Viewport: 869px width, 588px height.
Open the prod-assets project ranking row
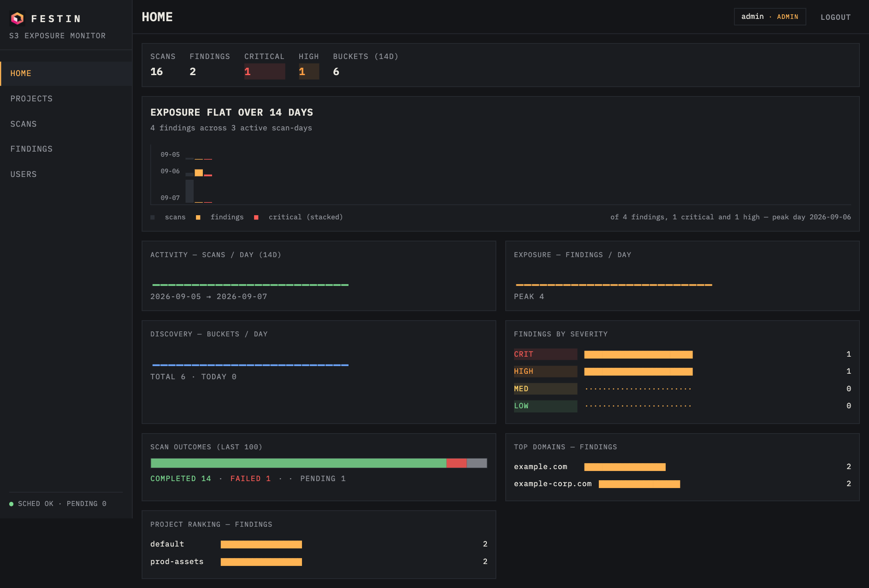[319, 562]
